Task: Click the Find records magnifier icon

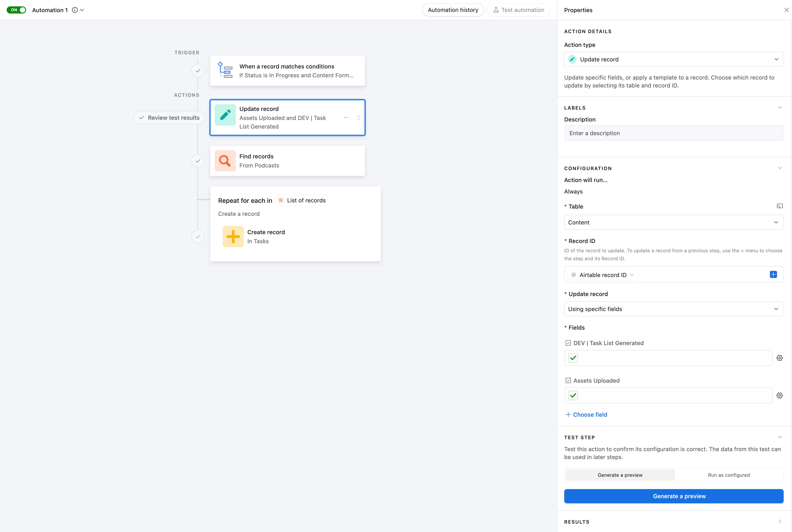Action: point(225,160)
